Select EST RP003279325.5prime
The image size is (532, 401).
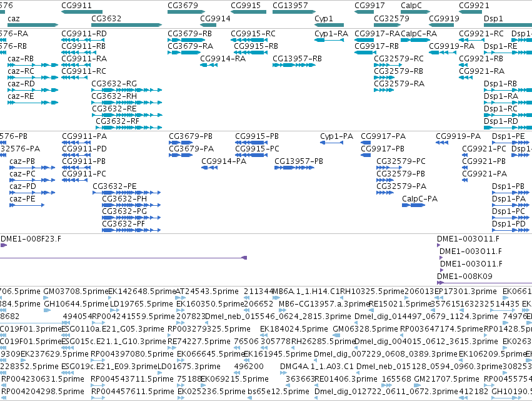click(209, 328)
